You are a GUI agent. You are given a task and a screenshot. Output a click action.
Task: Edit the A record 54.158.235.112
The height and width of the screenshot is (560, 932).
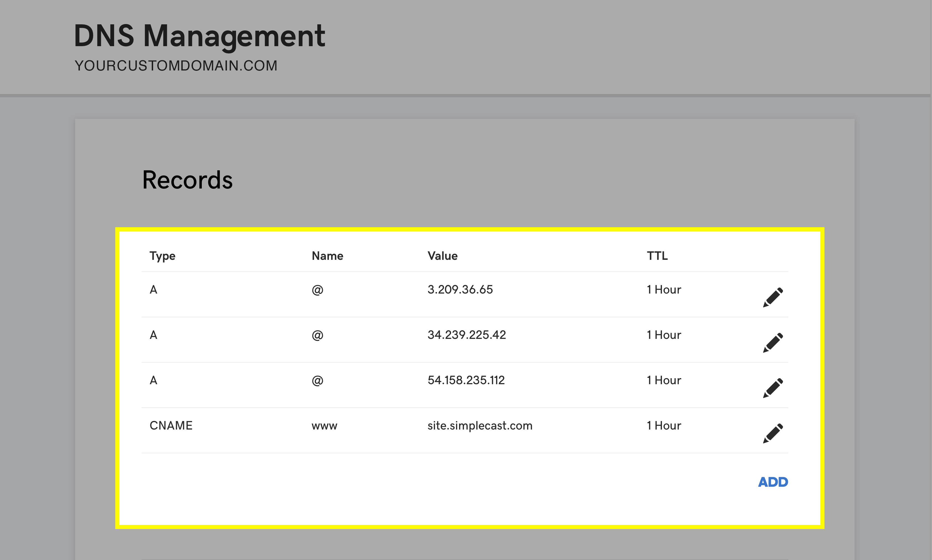click(773, 388)
